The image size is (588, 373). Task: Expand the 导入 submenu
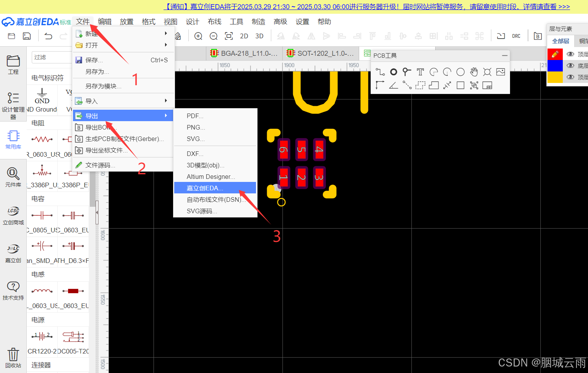(123, 101)
